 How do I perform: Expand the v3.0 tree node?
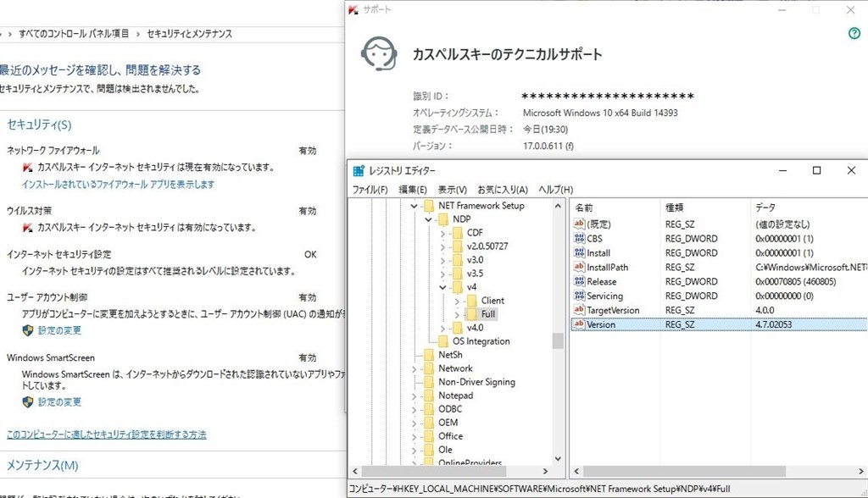pyautogui.click(x=442, y=261)
